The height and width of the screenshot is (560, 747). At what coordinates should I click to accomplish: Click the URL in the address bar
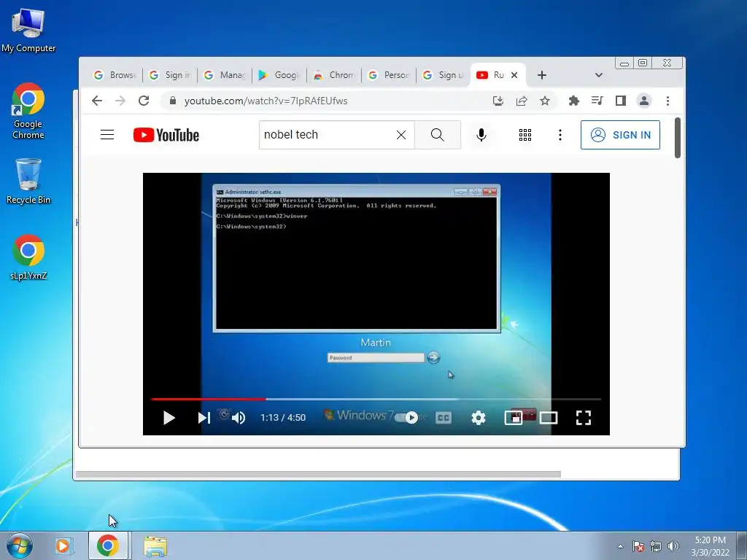[266, 101]
